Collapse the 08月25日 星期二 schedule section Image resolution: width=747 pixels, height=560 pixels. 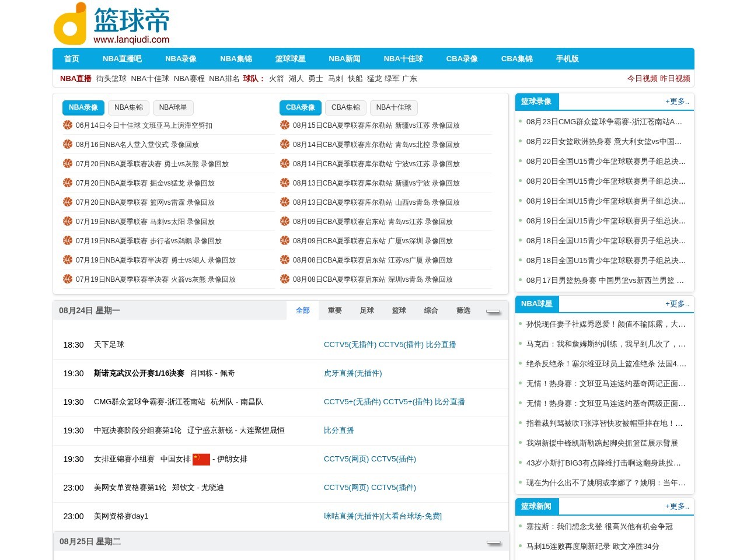494,542
